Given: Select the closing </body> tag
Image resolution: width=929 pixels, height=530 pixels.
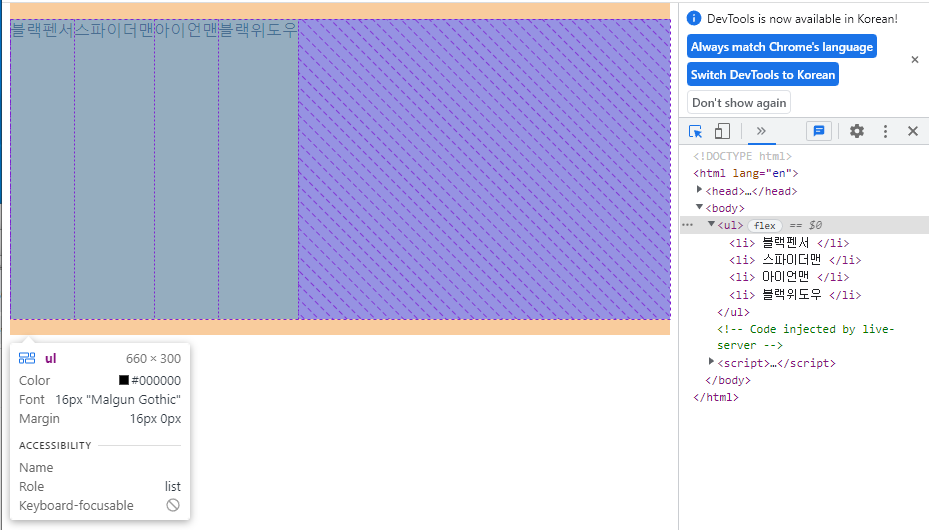Looking at the screenshot, I should 728,380.
